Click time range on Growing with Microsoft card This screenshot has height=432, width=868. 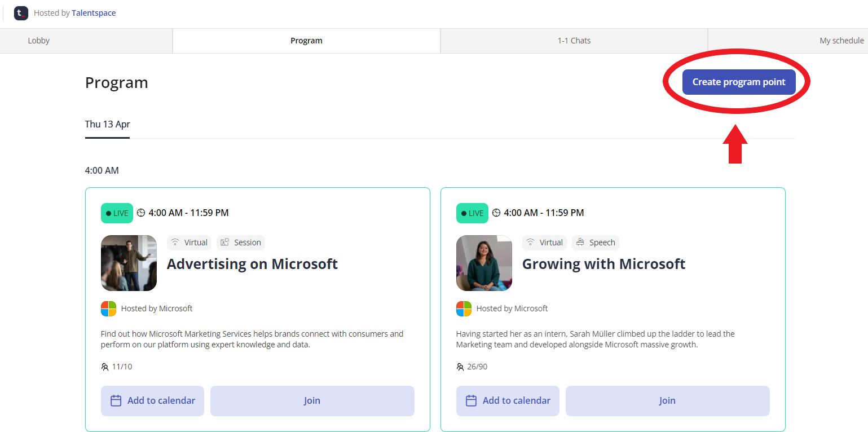(544, 213)
